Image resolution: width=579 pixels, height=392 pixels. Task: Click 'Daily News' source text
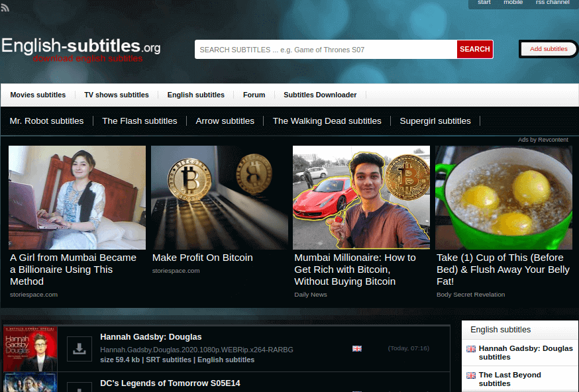(x=311, y=295)
